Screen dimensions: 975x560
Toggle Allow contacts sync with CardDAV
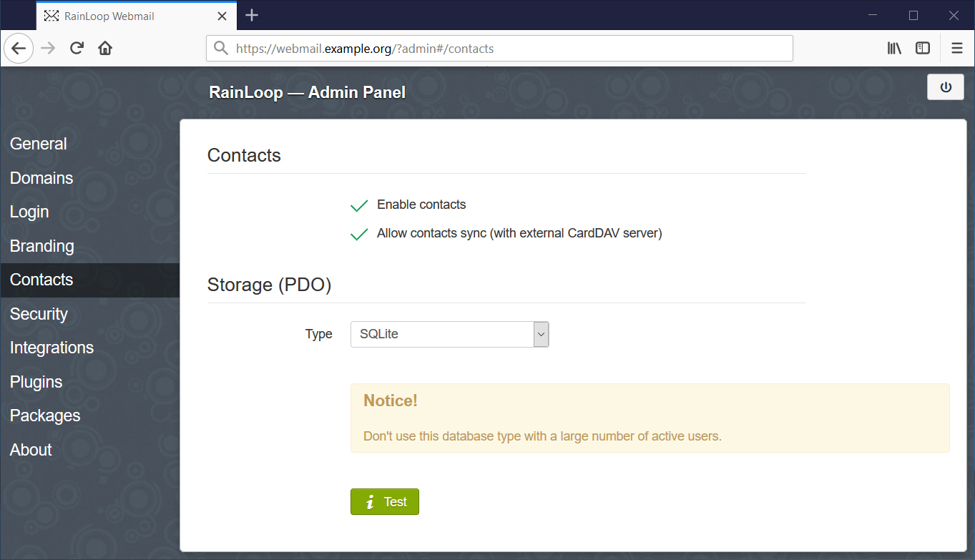click(359, 234)
